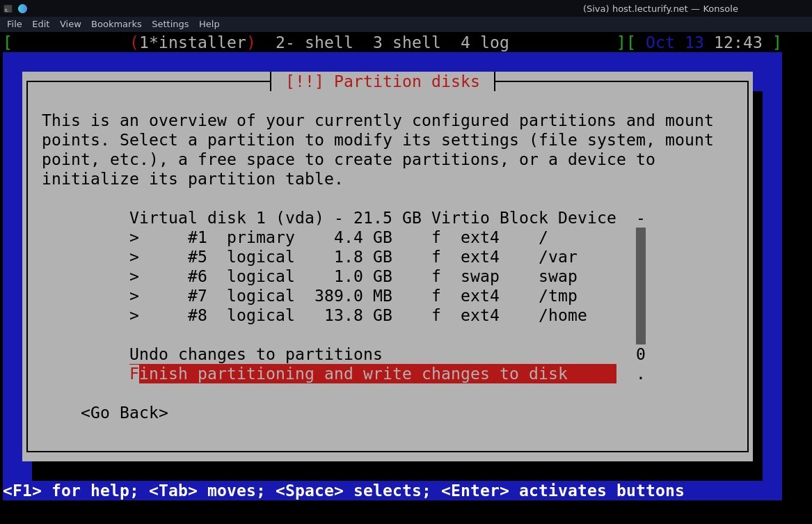Open the Bookmarks menu
The width and height of the screenshot is (812, 524).
(116, 24)
